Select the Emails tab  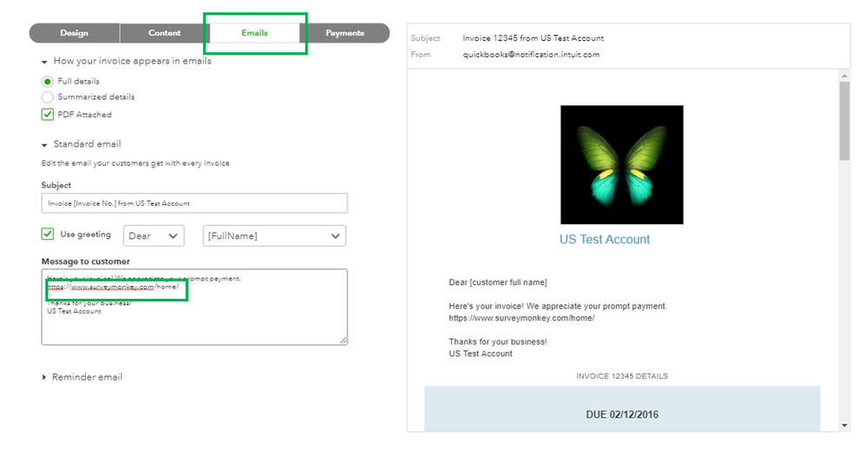255,33
